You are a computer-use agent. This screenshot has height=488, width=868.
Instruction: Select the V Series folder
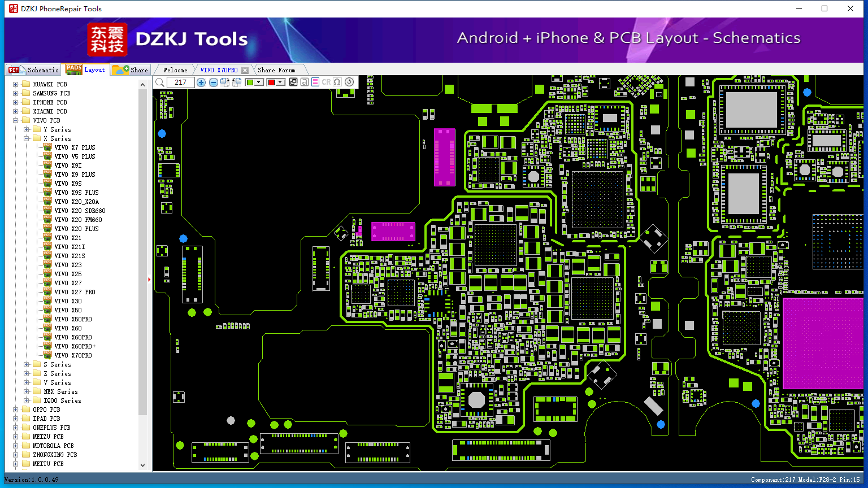pyautogui.click(x=57, y=382)
